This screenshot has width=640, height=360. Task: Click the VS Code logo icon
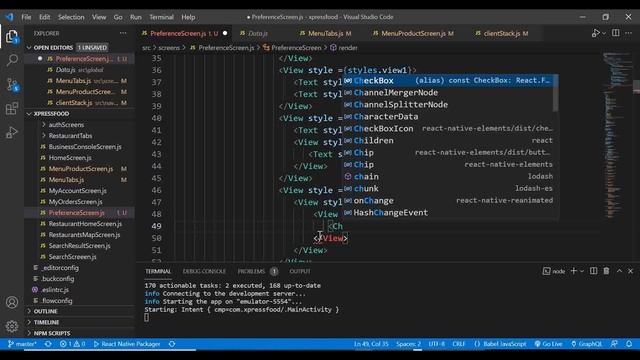click(x=9, y=17)
